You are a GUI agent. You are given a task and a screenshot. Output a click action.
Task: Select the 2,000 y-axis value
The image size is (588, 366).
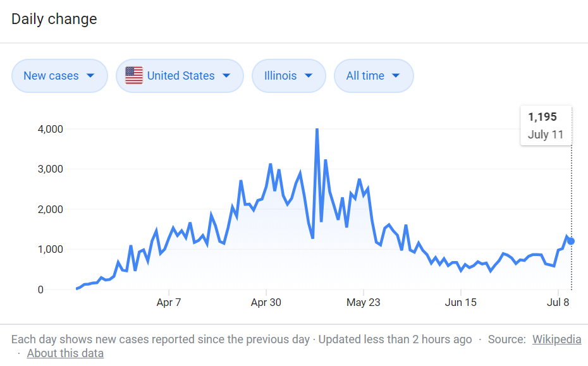pyautogui.click(x=50, y=209)
